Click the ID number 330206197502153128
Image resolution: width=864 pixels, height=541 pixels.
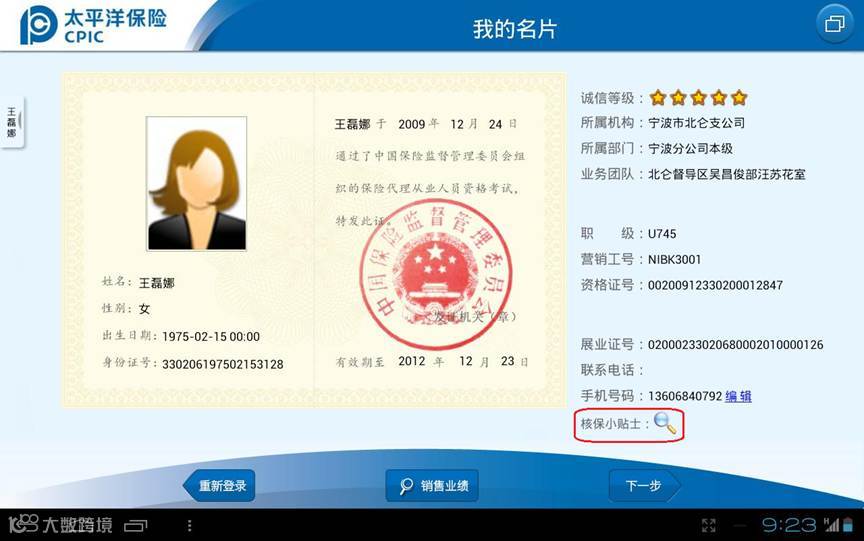point(223,364)
